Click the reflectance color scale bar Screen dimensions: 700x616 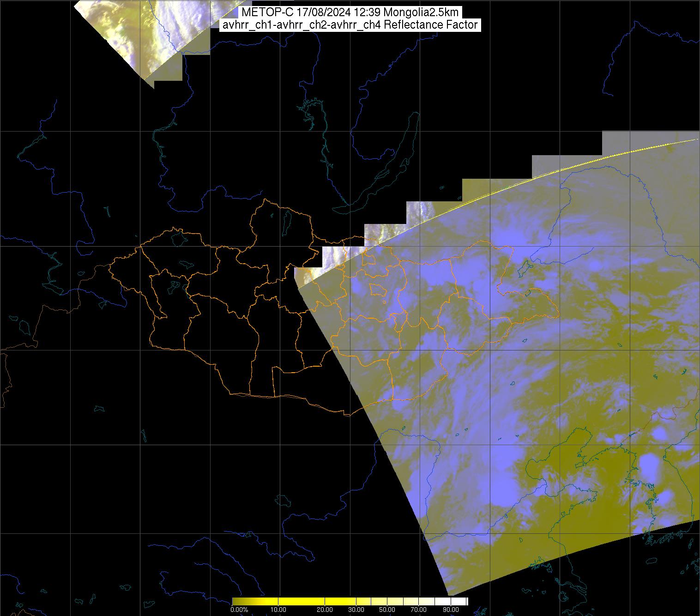(x=350, y=601)
